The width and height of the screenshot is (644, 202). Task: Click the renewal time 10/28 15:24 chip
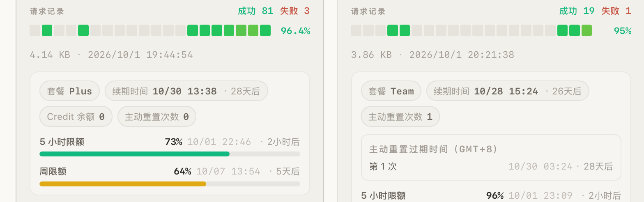pyautogui.click(x=508, y=91)
